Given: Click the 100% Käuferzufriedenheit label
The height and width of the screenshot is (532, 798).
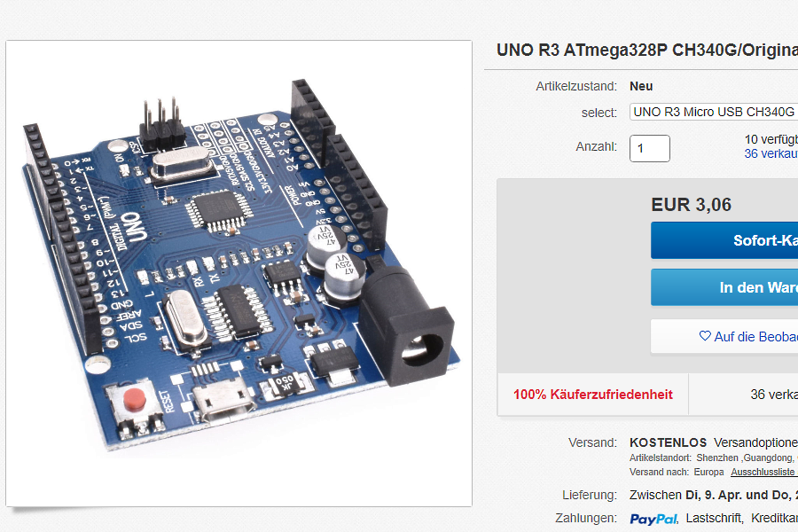Looking at the screenshot, I should 593,395.
